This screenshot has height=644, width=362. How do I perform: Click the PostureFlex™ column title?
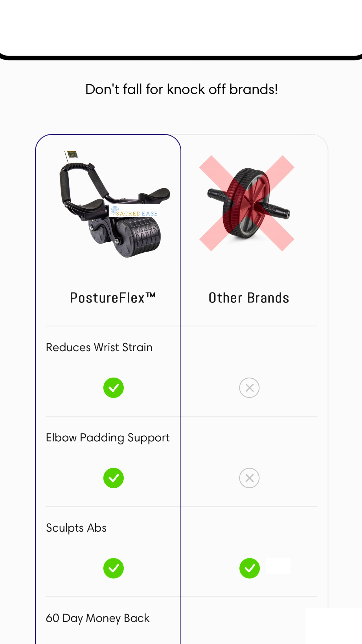tap(113, 298)
